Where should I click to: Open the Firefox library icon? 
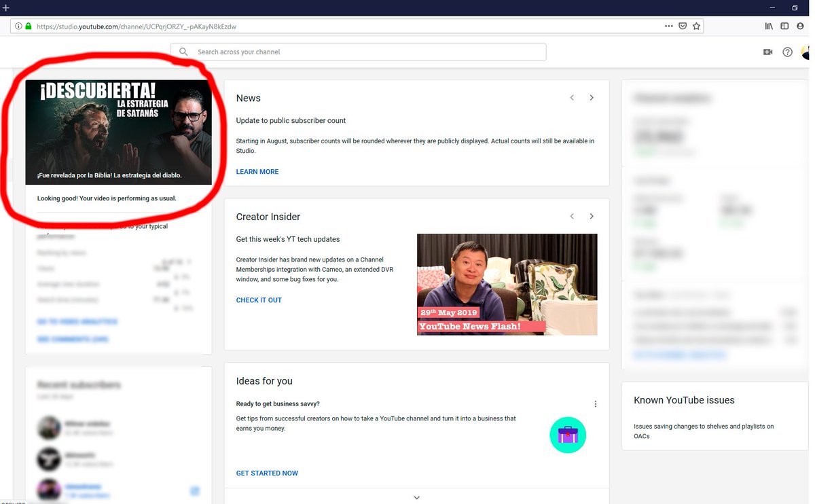tap(769, 26)
